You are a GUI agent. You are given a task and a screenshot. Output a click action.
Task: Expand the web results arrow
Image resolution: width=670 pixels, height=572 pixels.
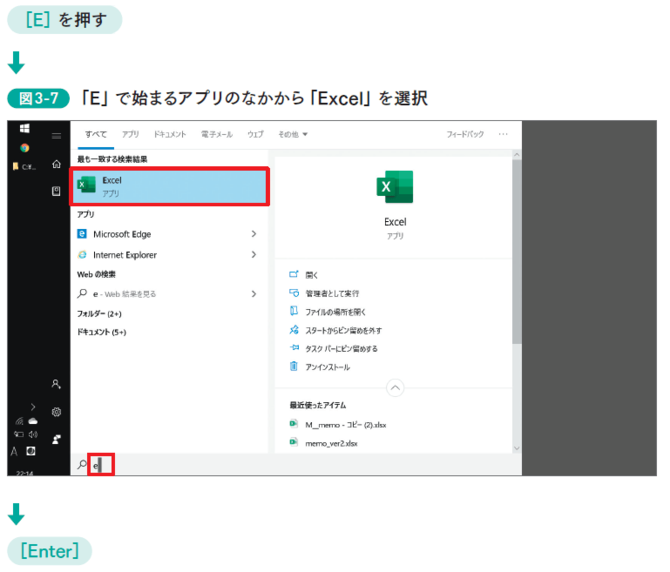click(254, 294)
